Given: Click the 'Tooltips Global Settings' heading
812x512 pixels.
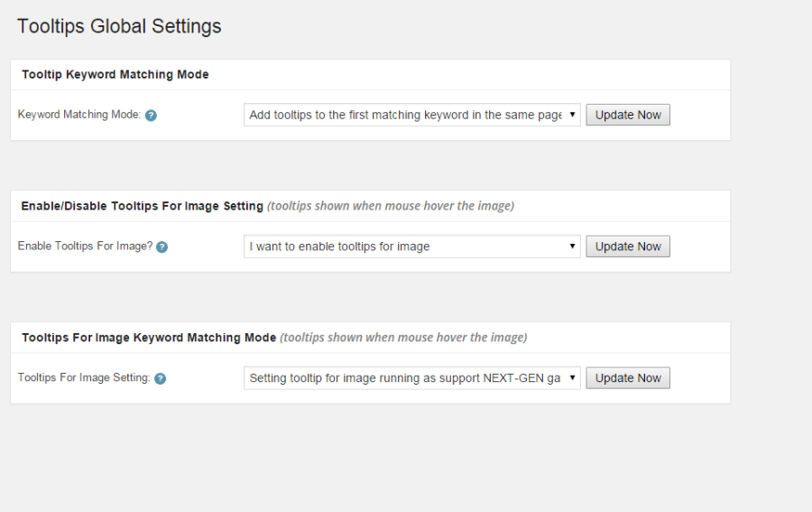Looking at the screenshot, I should (119, 26).
